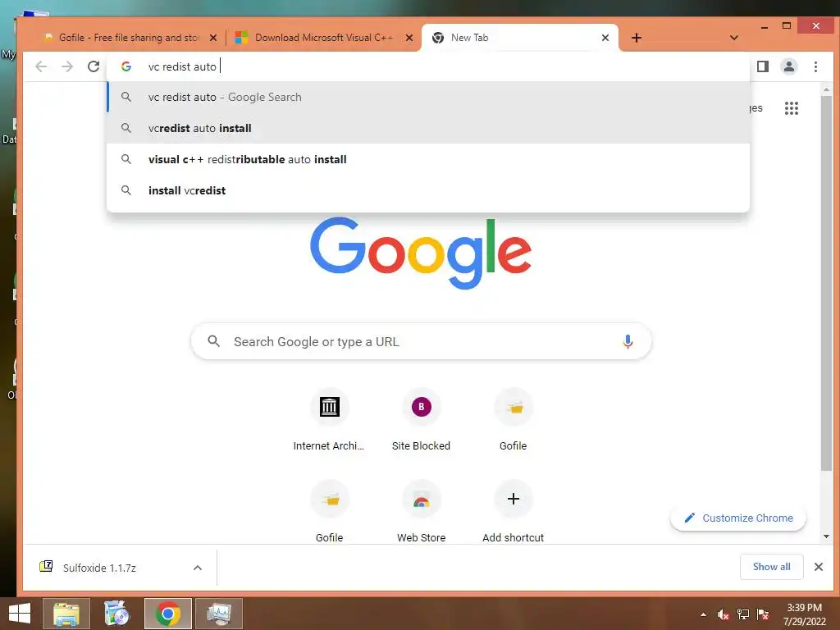
Task: Open the tab search dropdown chevron
Action: pos(734,38)
